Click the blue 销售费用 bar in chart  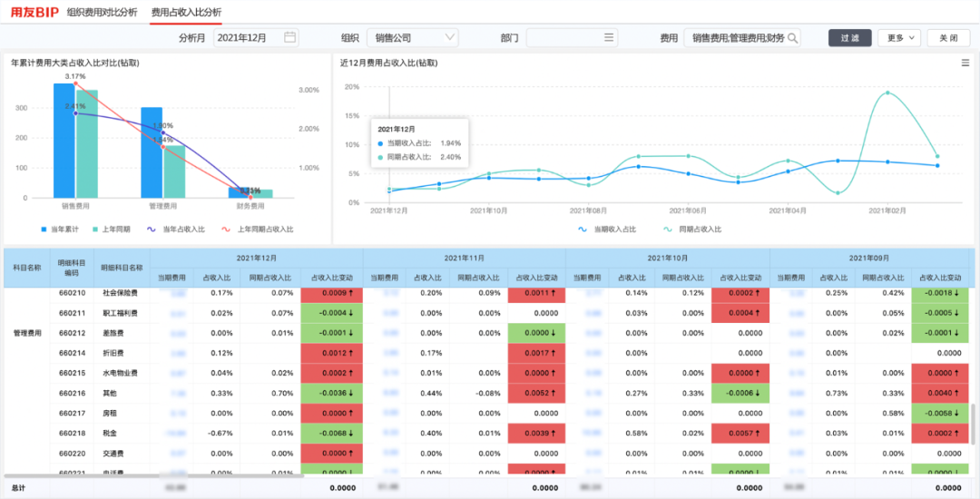click(64, 141)
